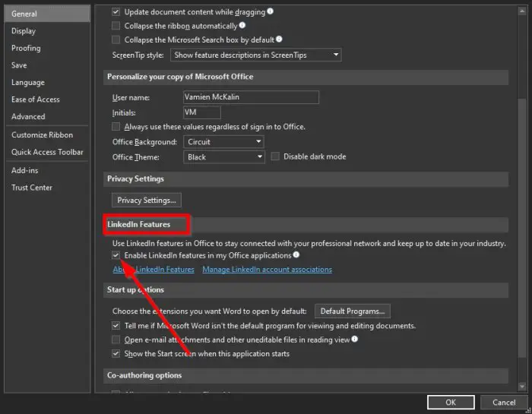Open the About LinkedIn Features link
The image size is (532, 414).
point(154,270)
